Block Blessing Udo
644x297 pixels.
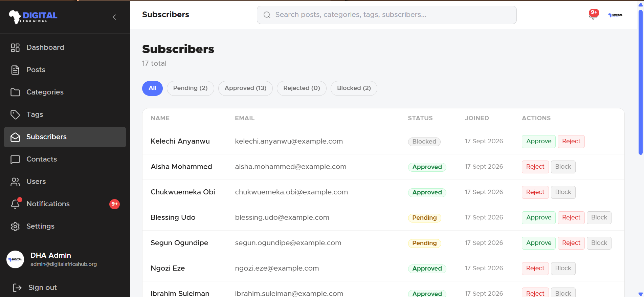pyautogui.click(x=599, y=217)
